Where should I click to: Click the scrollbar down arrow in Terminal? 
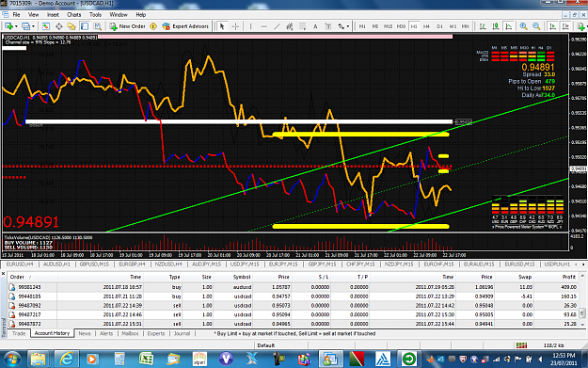point(582,325)
